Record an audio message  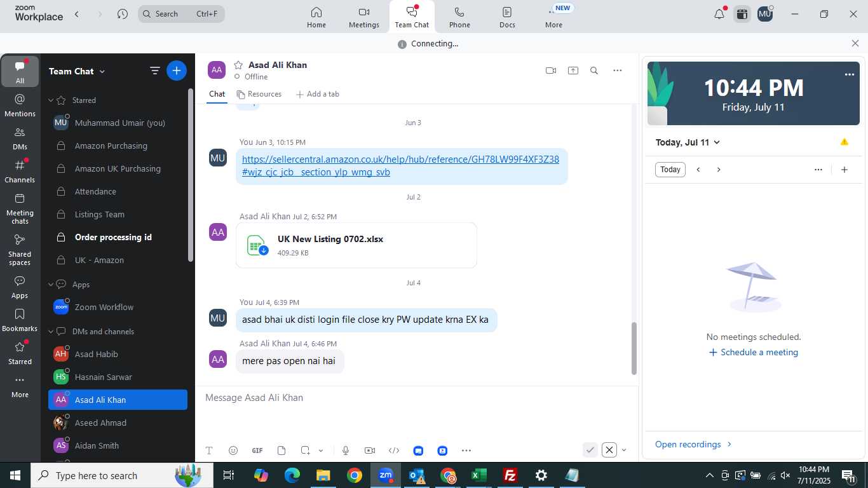(346, 451)
